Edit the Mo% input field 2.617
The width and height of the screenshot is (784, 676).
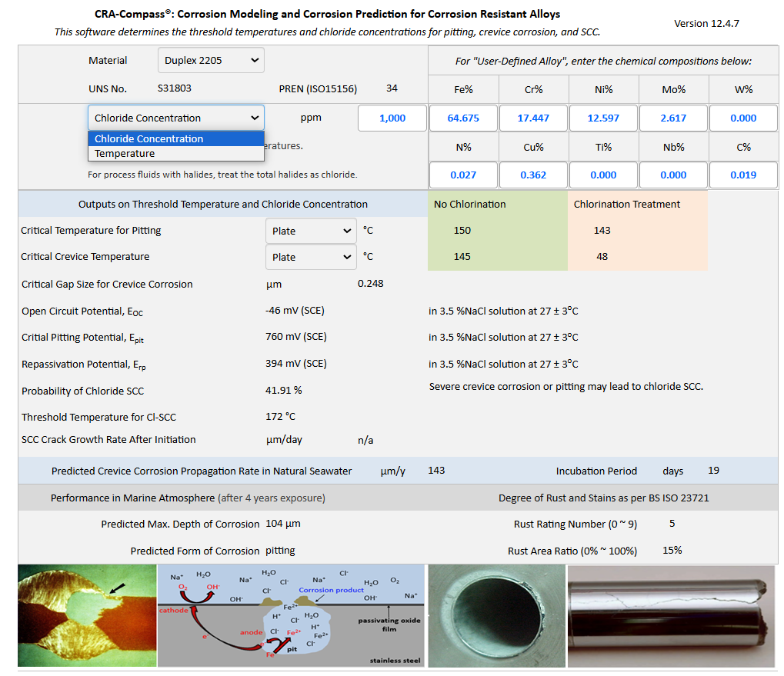pyautogui.click(x=673, y=118)
